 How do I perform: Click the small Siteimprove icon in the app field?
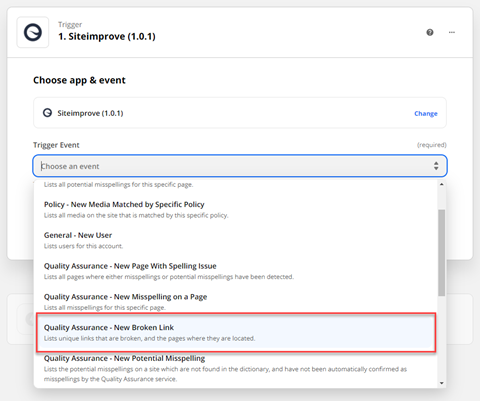[47, 113]
